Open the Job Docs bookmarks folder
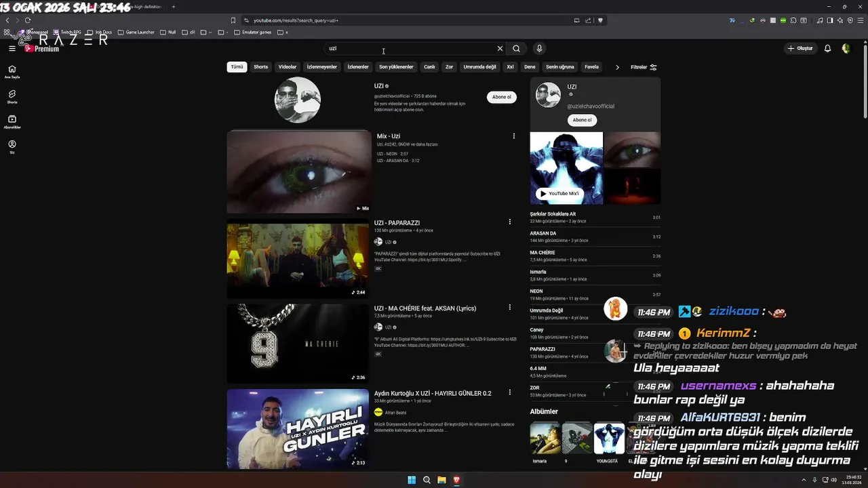Screen dimensions: 868x488 [99, 32]
